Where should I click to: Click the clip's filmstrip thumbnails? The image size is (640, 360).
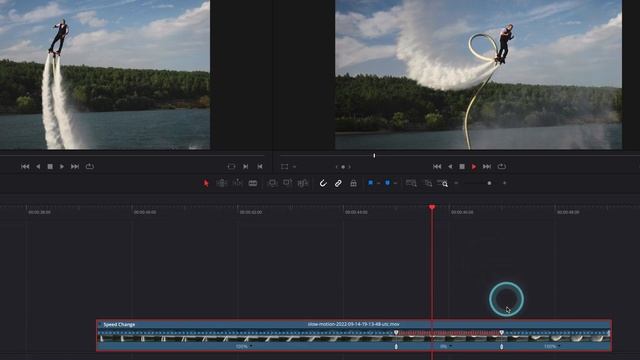coord(353,338)
